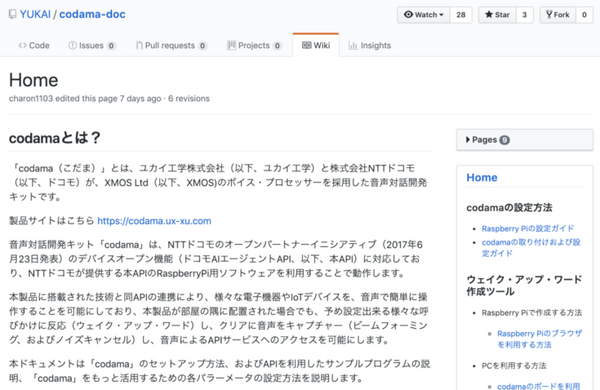Screen dimensions: 600x390
Task: Switch to the Code tab
Action: click(34, 45)
